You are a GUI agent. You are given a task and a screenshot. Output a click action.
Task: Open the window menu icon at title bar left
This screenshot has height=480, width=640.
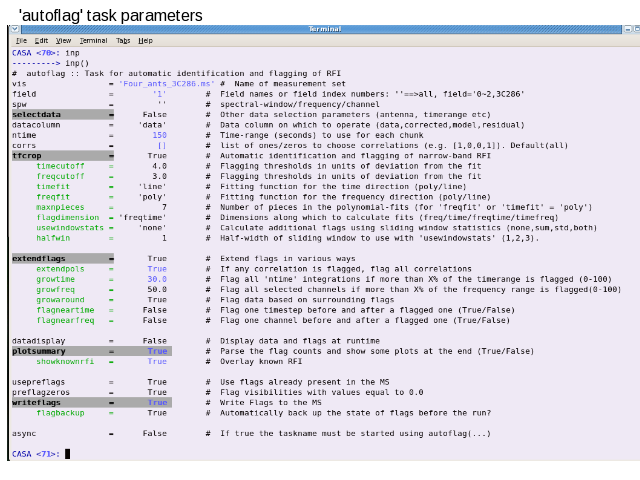[x=15, y=29]
